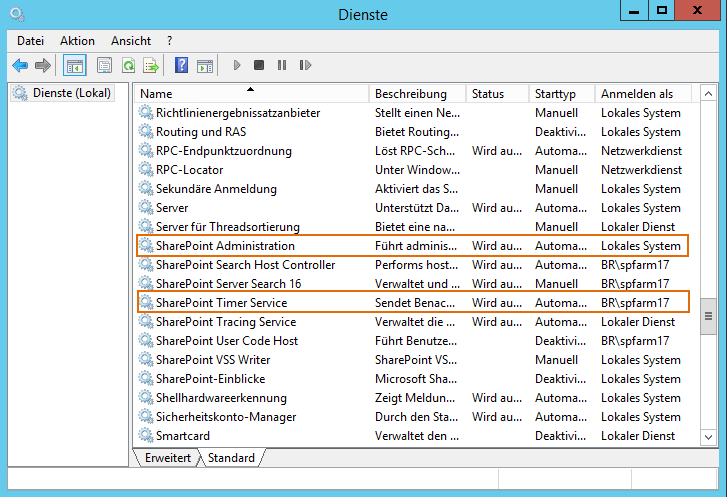Viewport: 727px width, 497px height.
Task: Sort by the Name column header
Action: (x=252, y=94)
